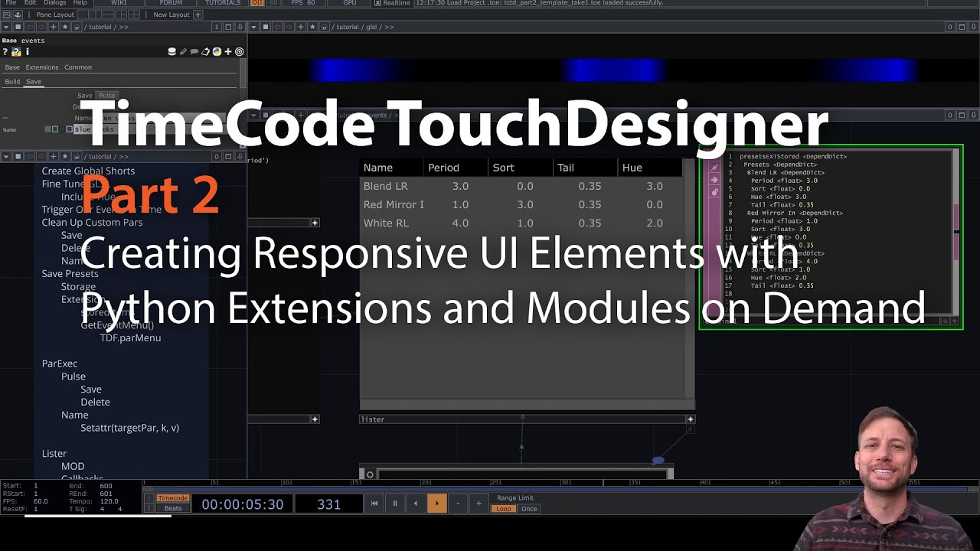Image resolution: width=980 pixels, height=551 pixels.
Task: Click the step backward button in transport
Action: [416, 504]
